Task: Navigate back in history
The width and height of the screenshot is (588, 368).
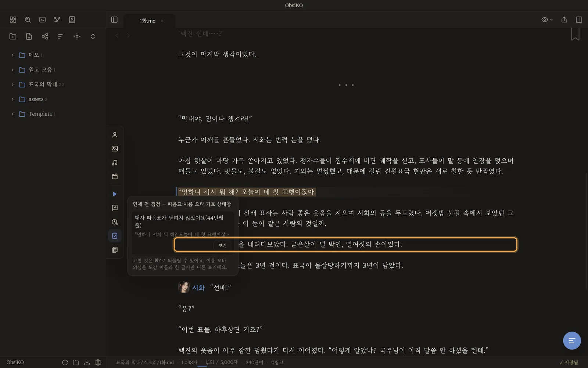Action: point(117,36)
